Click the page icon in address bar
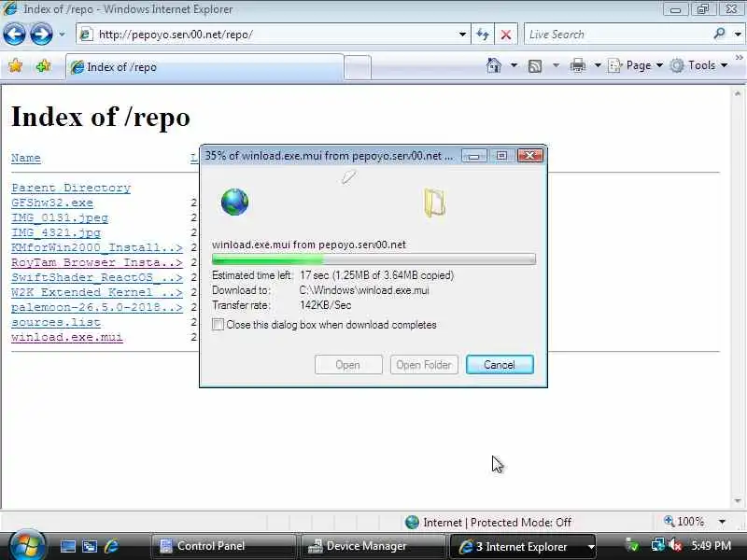This screenshot has height=560, width=747. [86, 35]
